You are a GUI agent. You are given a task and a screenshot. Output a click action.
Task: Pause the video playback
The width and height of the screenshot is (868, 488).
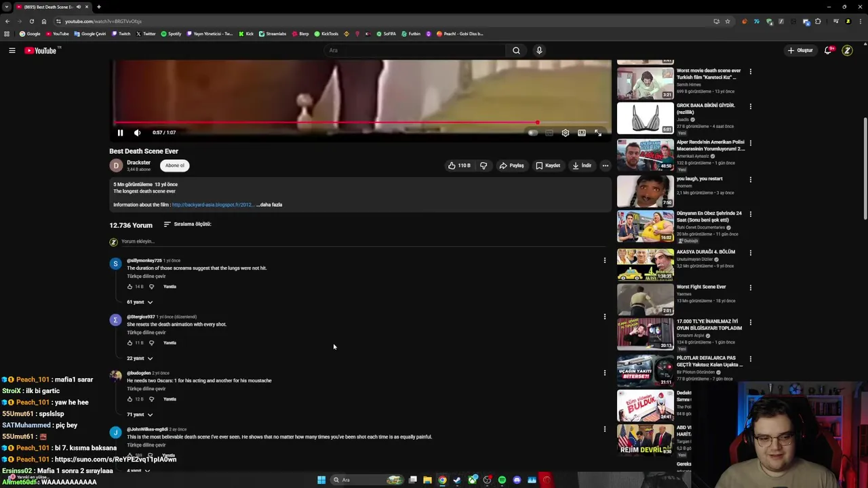point(120,133)
